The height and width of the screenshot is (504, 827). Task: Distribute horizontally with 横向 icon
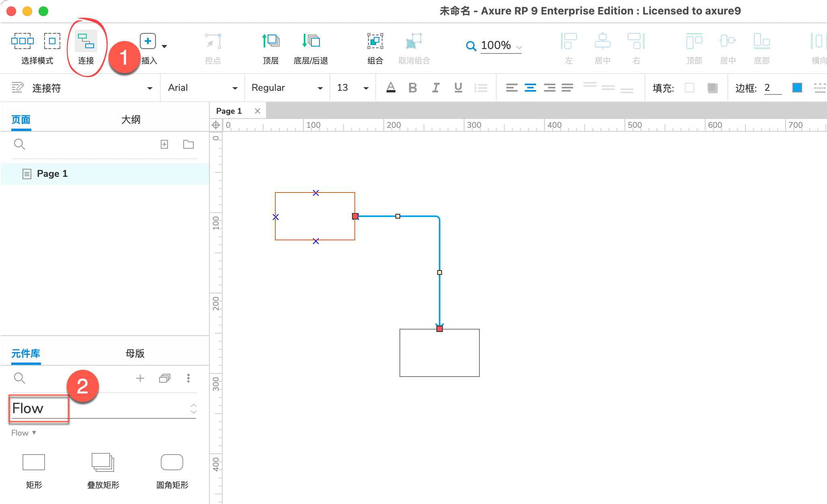[818, 41]
